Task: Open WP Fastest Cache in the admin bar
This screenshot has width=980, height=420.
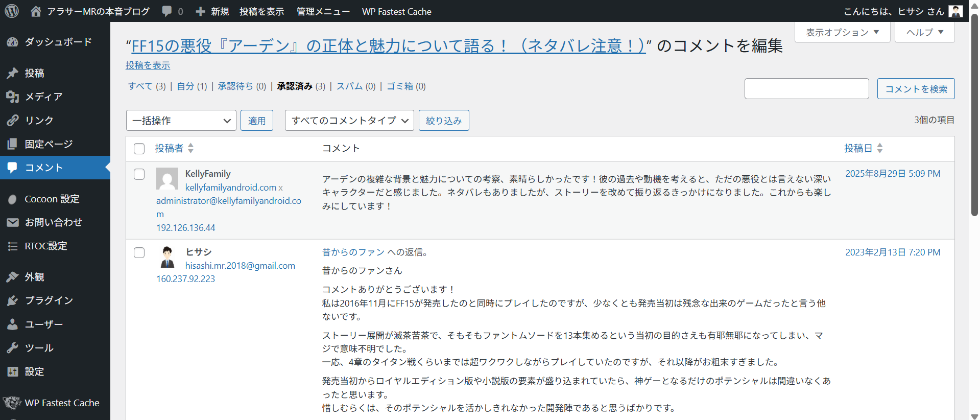Action: coord(397,11)
